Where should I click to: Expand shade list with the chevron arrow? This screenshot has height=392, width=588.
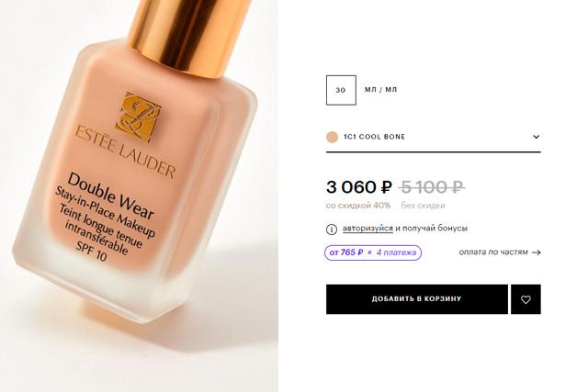click(x=537, y=137)
